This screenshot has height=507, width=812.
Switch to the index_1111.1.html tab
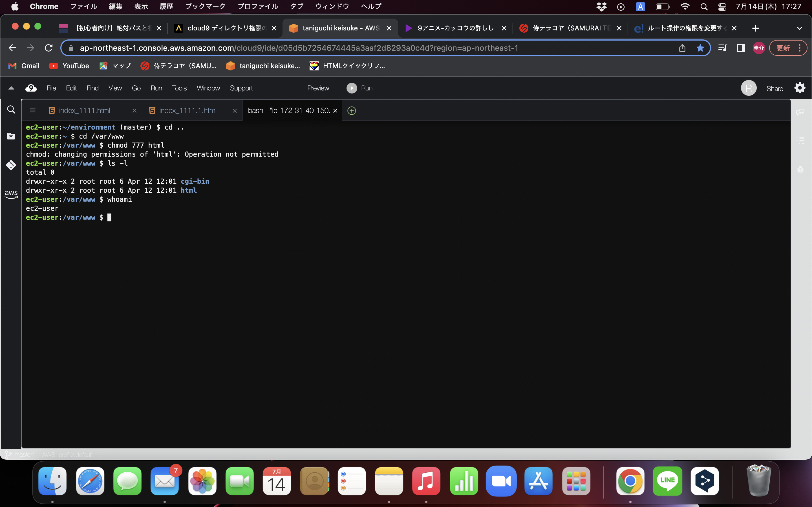tap(187, 111)
